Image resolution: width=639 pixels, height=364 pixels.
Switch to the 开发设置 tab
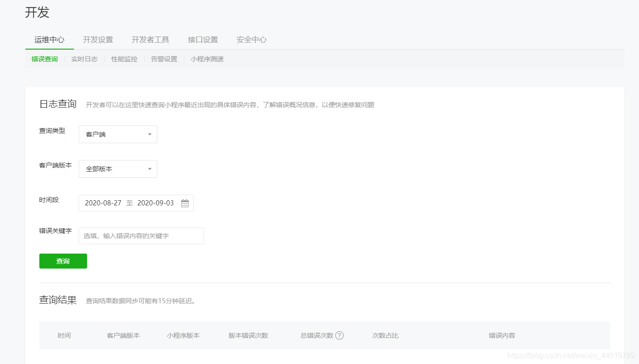(97, 40)
